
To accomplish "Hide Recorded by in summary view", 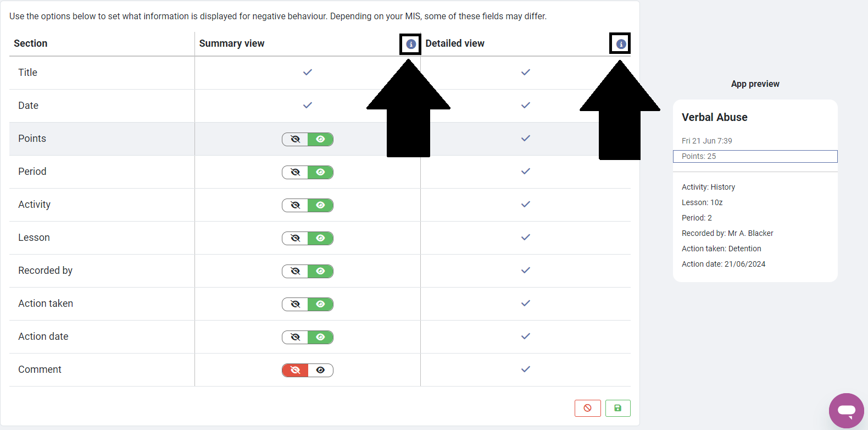I will click(x=295, y=271).
